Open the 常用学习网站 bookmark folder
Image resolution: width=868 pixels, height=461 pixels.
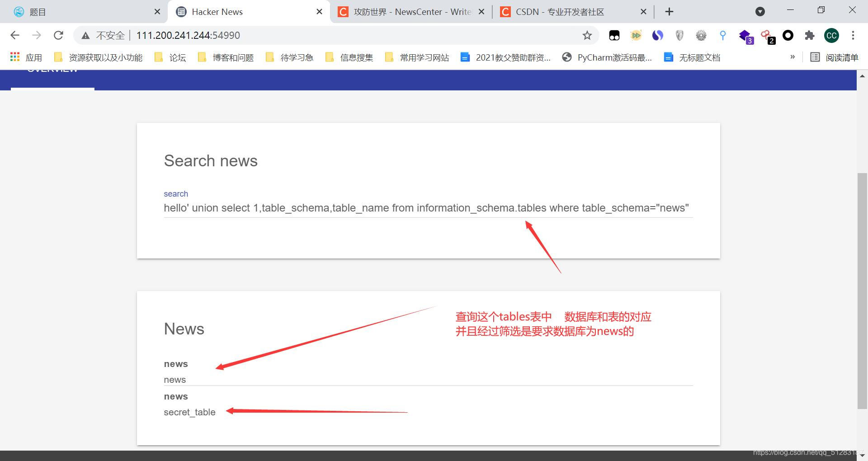pos(417,57)
